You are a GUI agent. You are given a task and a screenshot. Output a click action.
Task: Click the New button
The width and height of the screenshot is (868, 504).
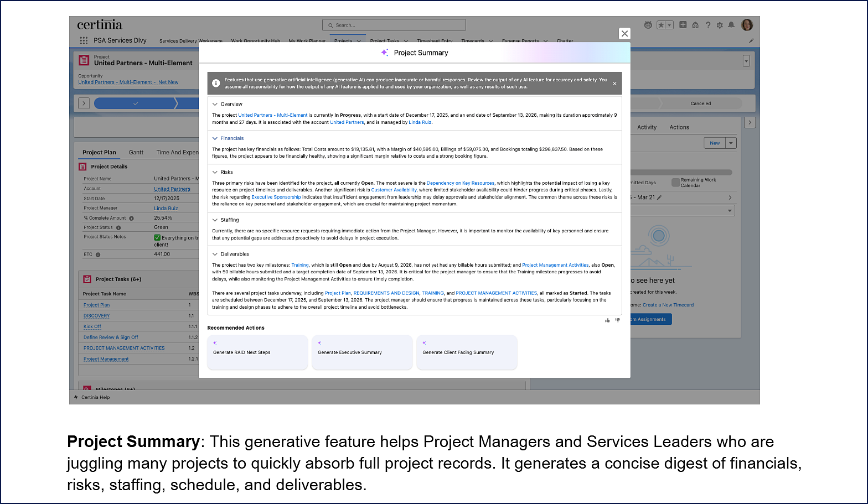715,143
